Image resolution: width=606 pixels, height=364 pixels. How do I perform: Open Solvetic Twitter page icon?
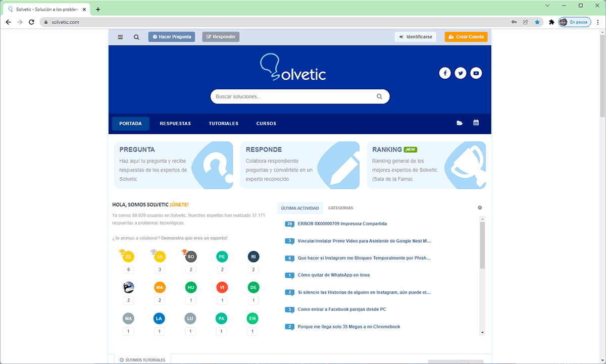[x=461, y=73]
